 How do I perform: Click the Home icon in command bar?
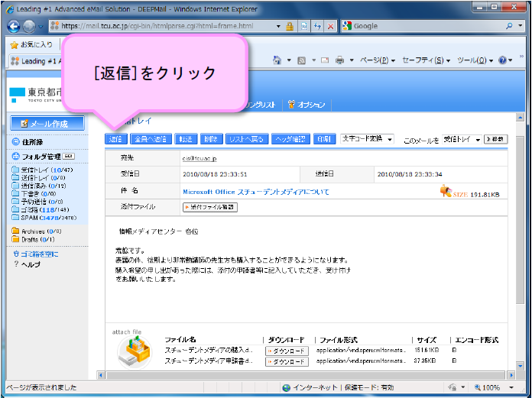pyautogui.click(x=277, y=60)
